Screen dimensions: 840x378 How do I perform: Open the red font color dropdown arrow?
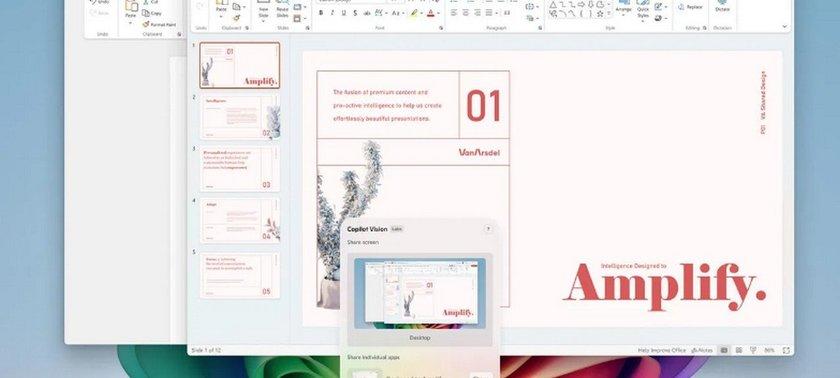[x=438, y=13]
